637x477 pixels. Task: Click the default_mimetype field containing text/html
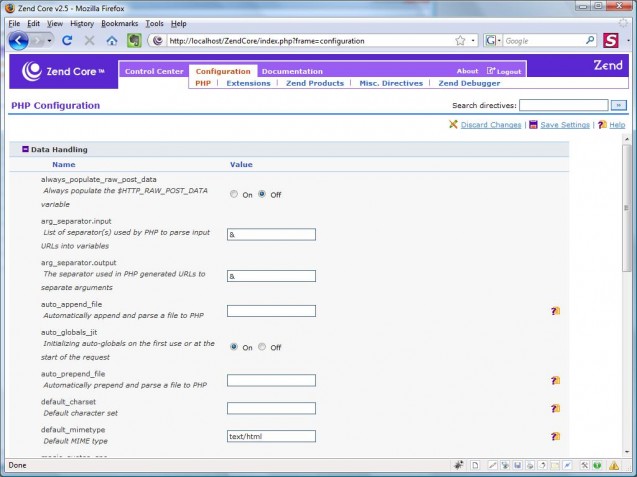click(x=271, y=436)
